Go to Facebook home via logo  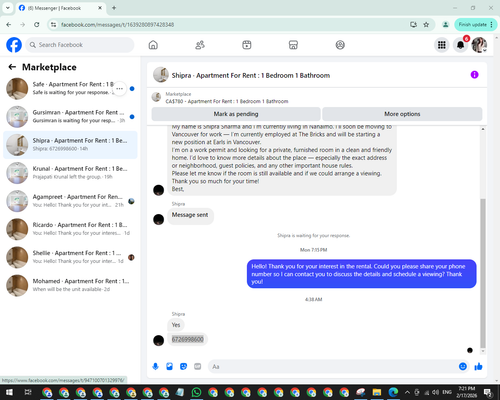(x=14, y=45)
